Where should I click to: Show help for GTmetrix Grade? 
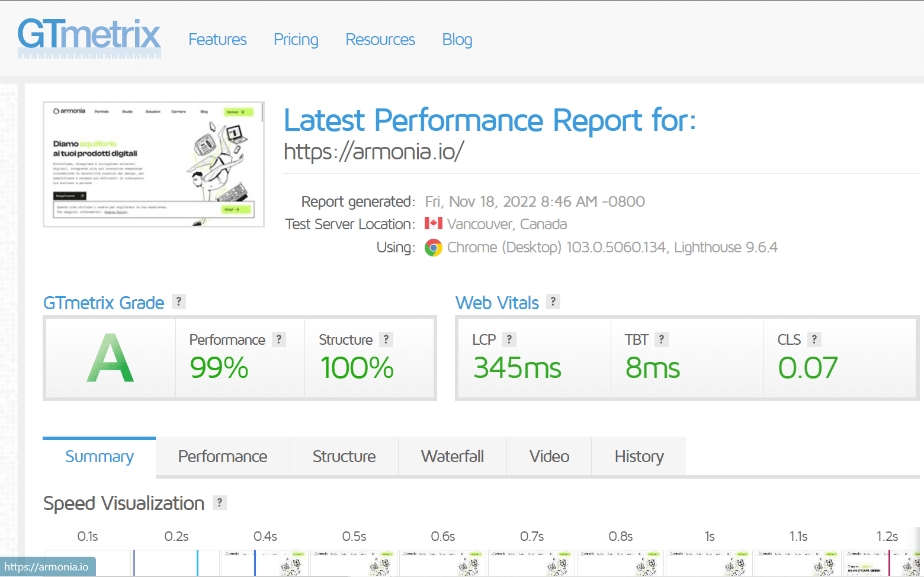(179, 302)
